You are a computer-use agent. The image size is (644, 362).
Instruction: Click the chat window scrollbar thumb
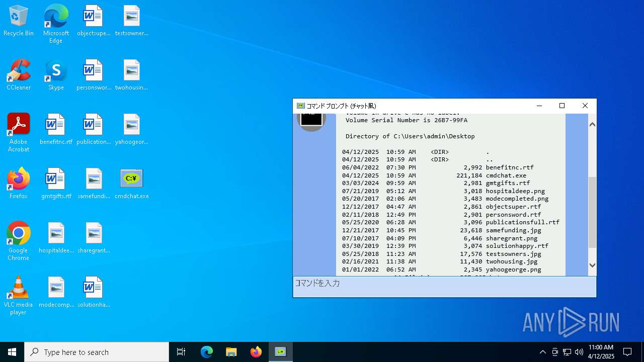point(592,212)
